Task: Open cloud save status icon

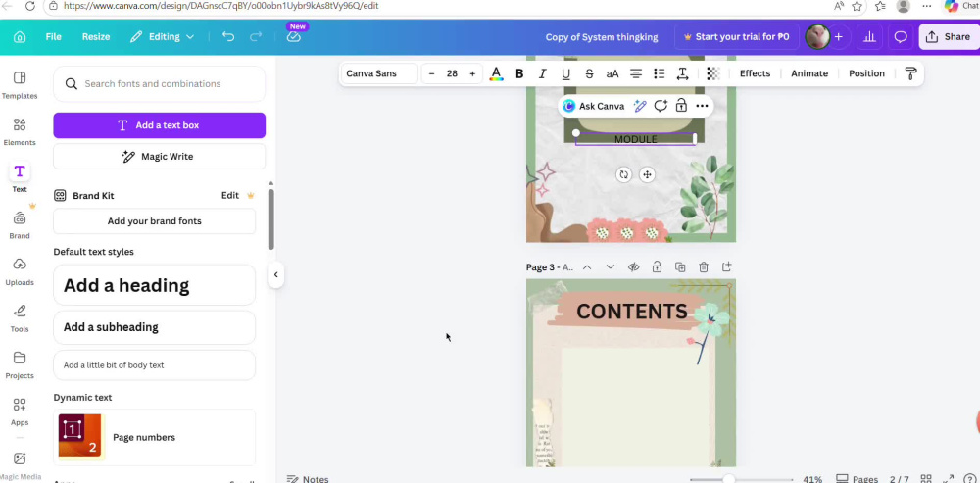Action: pos(294,37)
